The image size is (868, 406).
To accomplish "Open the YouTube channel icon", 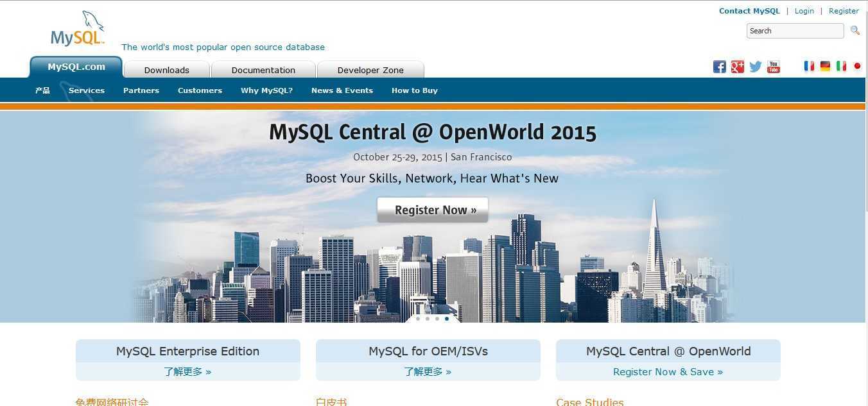I will 774,67.
